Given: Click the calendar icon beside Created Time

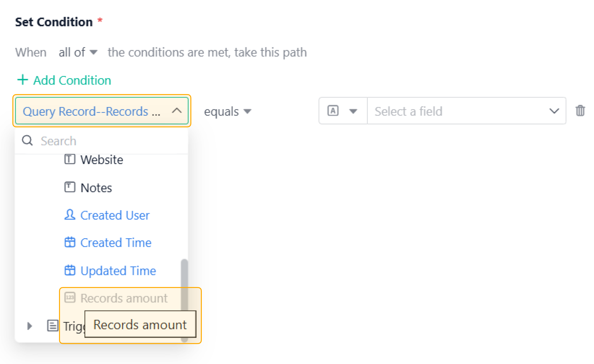Looking at the screenshot, I should point(70,242).
